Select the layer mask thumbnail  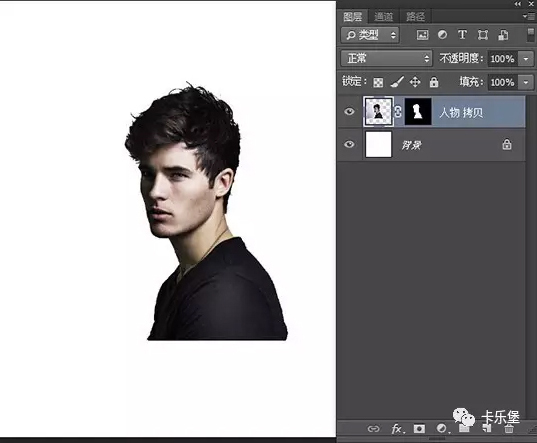418,112
